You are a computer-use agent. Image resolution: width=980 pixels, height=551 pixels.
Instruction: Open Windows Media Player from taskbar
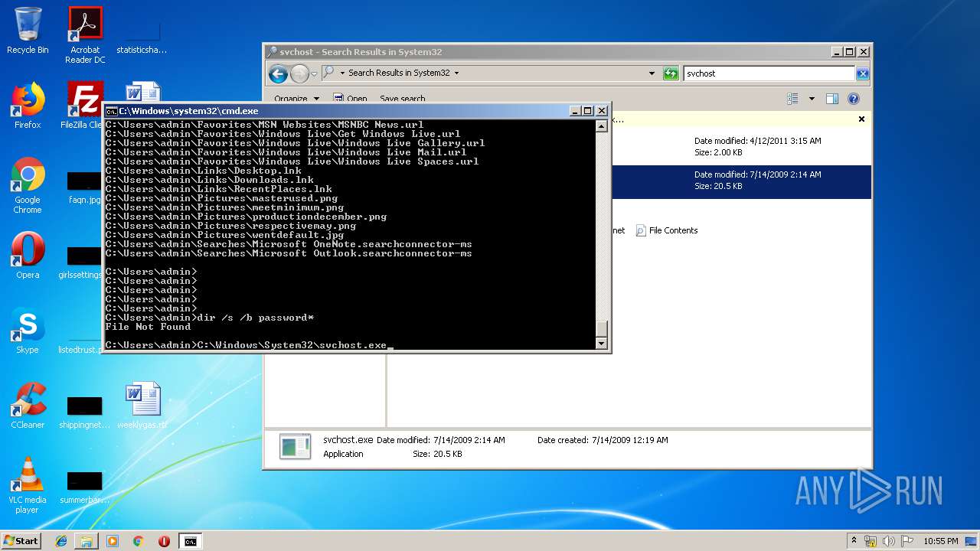pyautogui.click(x=113, y=541)
